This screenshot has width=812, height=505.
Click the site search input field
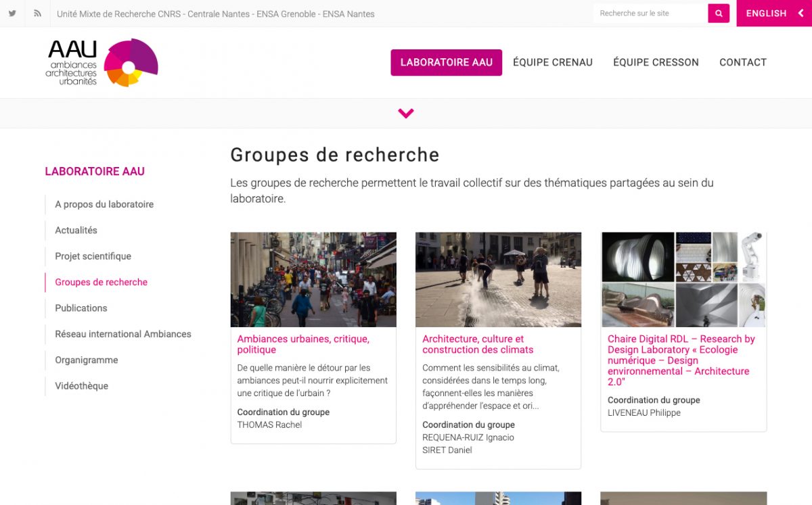pyautogui.click(x=650, y=14)
